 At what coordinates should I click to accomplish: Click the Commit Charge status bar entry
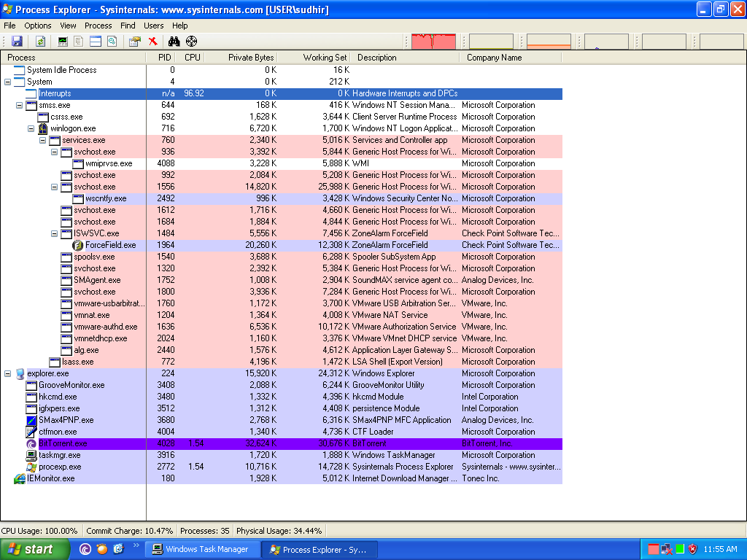point(130,531)
